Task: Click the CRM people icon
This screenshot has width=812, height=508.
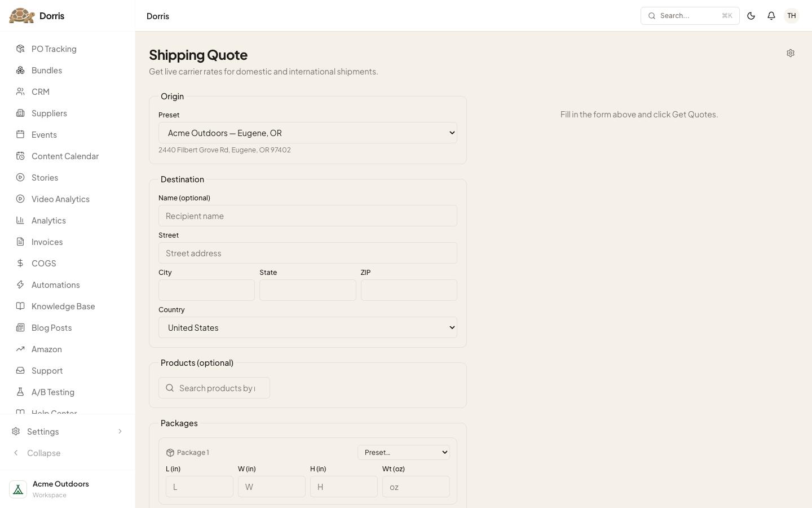Action: (20, 91)
